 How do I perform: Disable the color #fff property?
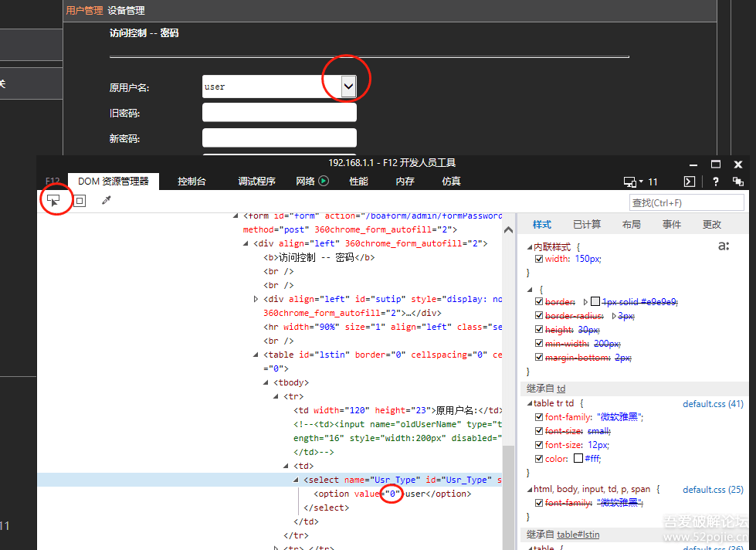pyautogui.click(x=539, y=459)
